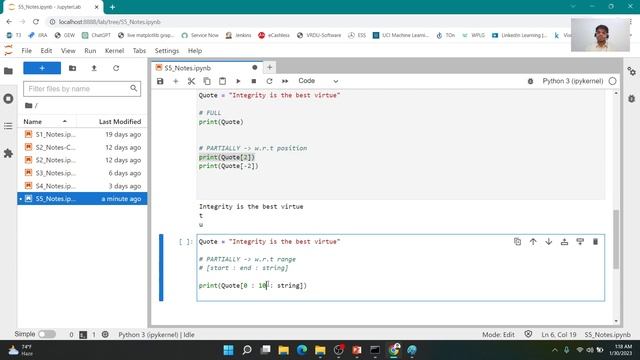Add a new launcher tab beside S5_Notes.ipynb

coord(269,67)
